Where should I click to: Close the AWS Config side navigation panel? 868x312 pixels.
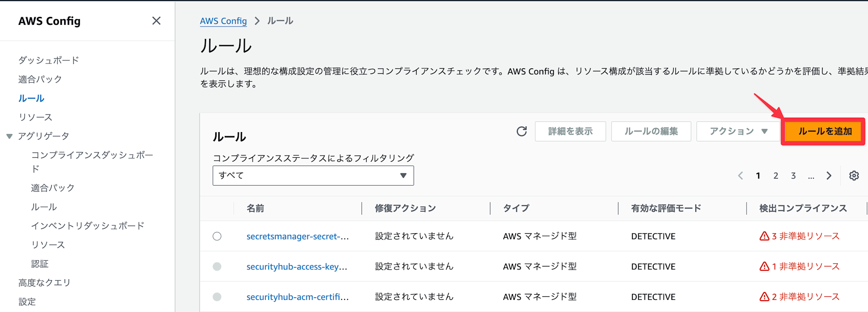point(156,21)
